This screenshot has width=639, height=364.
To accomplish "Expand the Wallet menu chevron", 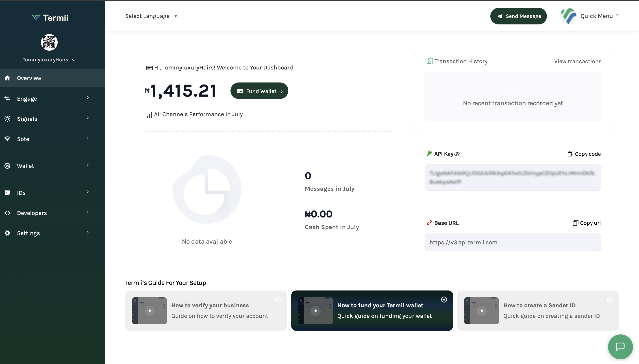I will coord(88,165).
